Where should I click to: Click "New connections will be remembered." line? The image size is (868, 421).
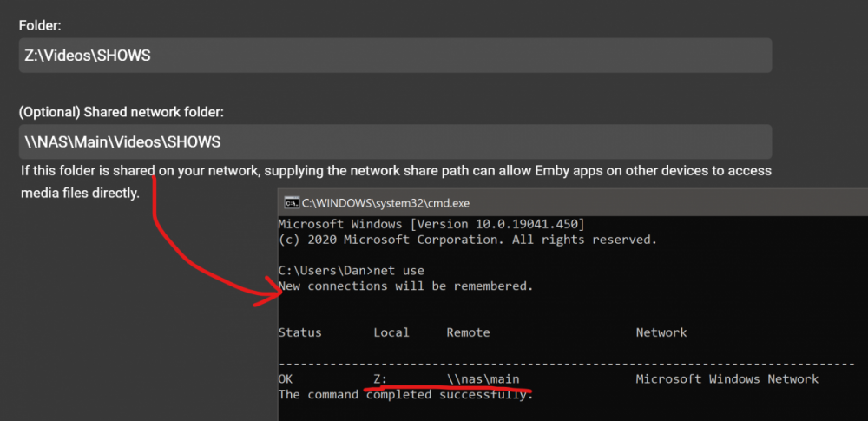tap(405, 286)
